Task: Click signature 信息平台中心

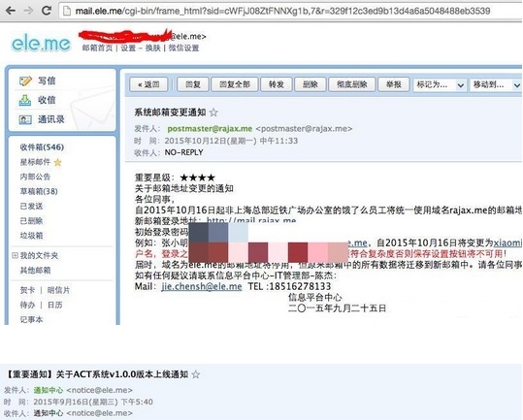Action: (x=315, y=297)
